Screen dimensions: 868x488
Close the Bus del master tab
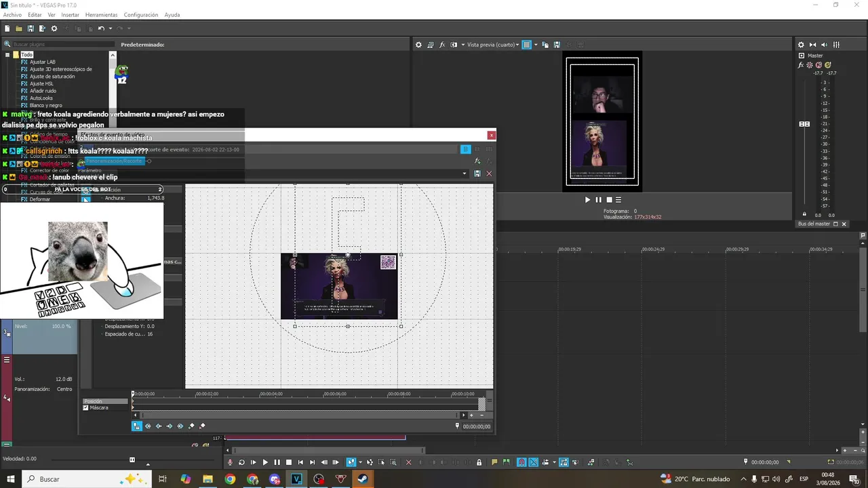pos(844,224)
